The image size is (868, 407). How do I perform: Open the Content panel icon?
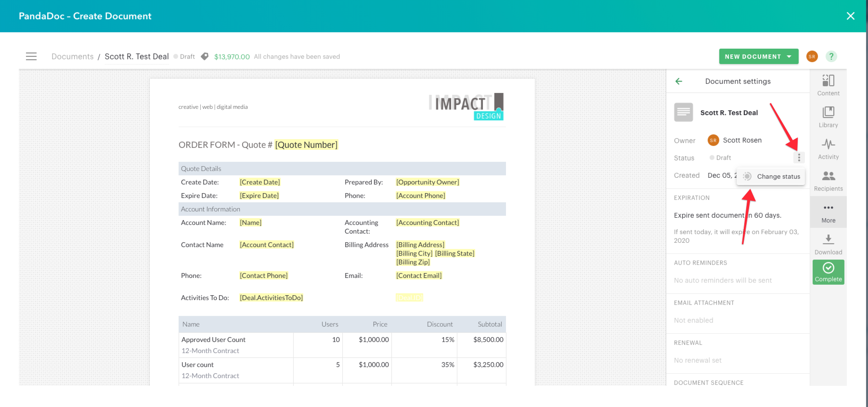828,85
